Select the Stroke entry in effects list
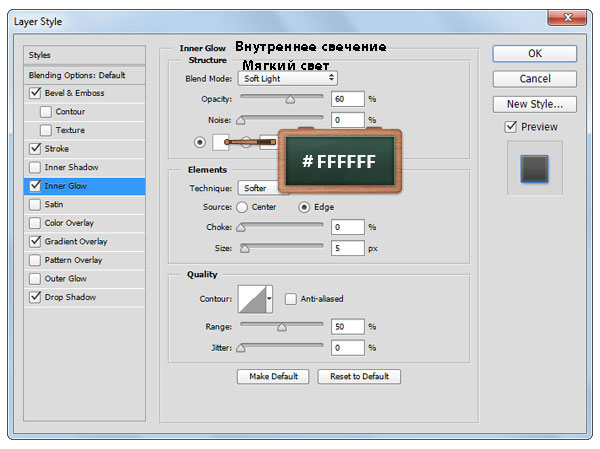This screenshot has width=600, height=449. click(x=84, y=149)
